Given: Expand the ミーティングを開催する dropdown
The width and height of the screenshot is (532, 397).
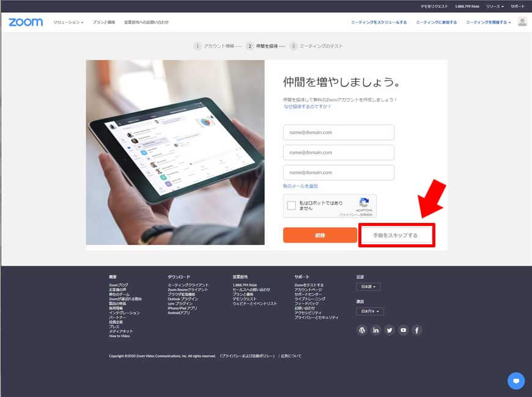Looking at the screenshot, I should 488,23.
